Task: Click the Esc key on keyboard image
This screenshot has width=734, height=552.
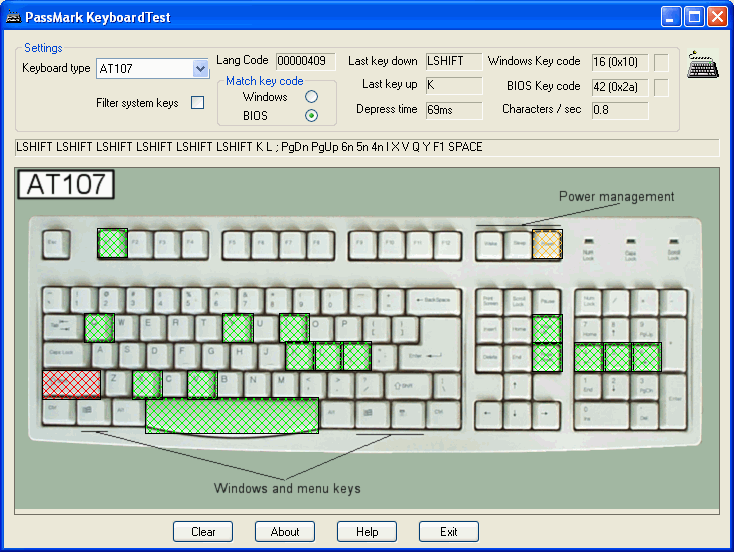Action: coord(56,244)
